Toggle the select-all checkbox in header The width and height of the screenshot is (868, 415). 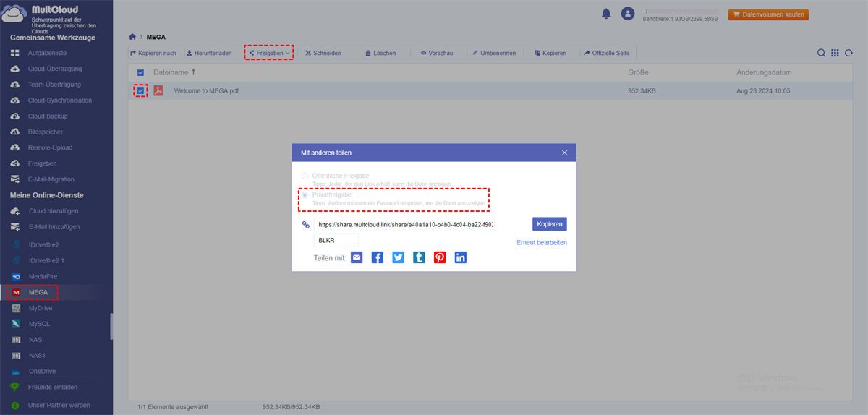(x=140, y=73)
